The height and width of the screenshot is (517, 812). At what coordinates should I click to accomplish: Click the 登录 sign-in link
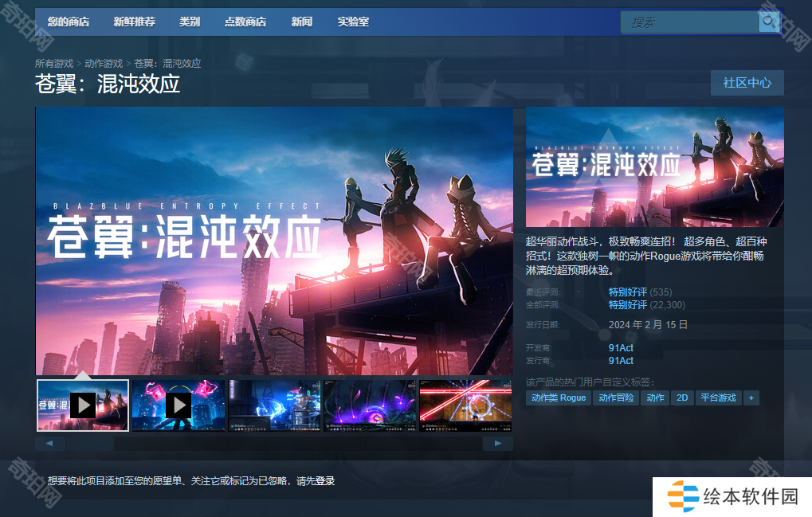click(325, 480)
